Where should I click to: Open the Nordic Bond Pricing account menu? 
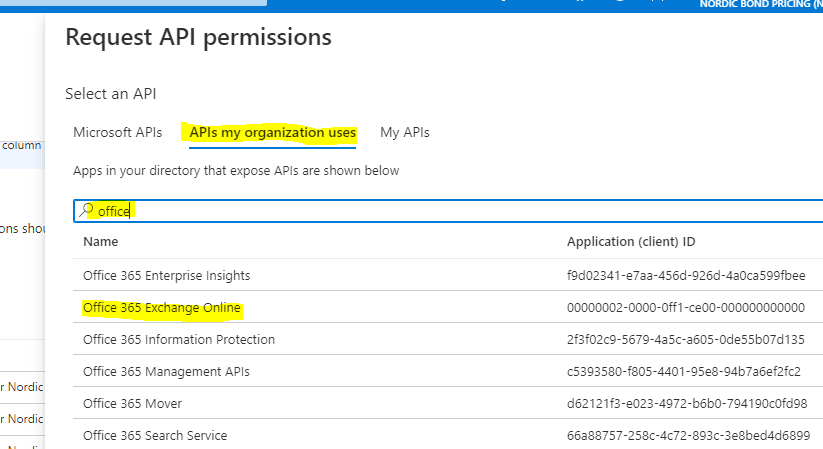(760, 5)
